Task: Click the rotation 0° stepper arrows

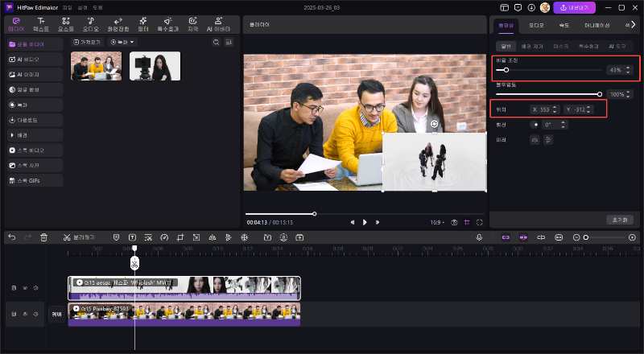Action: tap(563, 125)
